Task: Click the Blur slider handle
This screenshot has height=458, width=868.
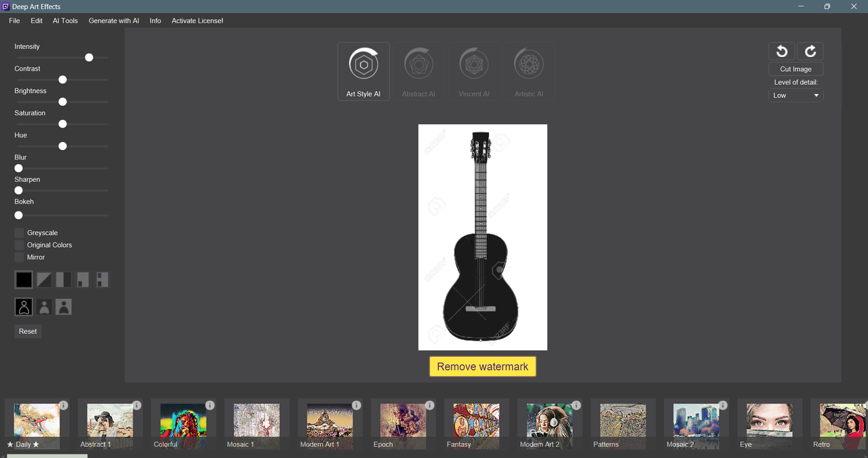Action: click(x=19, y=168)
